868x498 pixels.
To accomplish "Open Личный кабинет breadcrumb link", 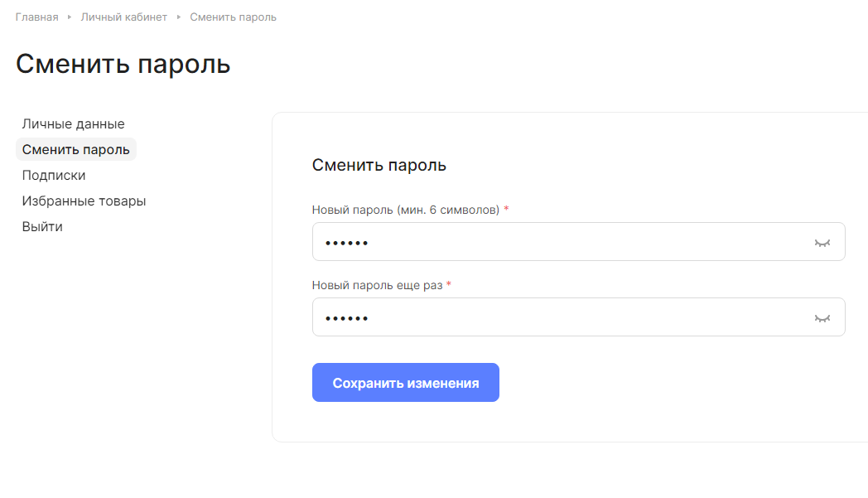I will point(124,17).
